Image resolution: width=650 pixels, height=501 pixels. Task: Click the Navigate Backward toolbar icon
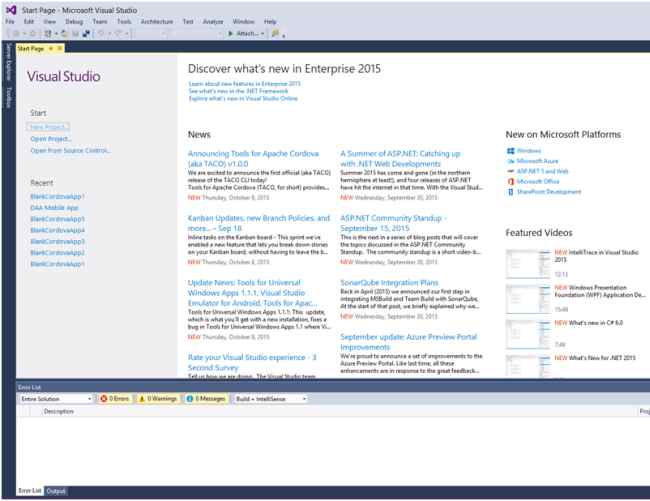pos(16,34)
